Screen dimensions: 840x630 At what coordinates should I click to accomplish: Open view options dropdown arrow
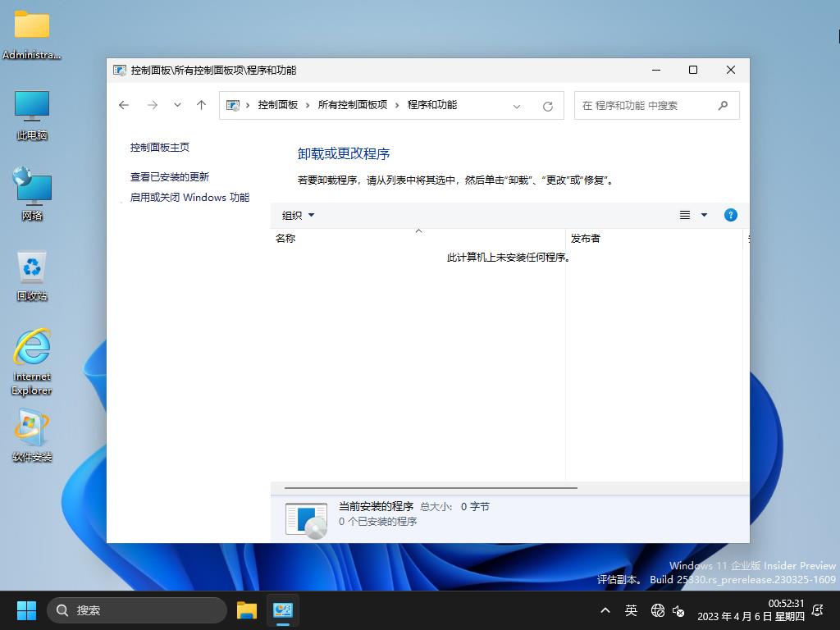[x=704, y=215]
